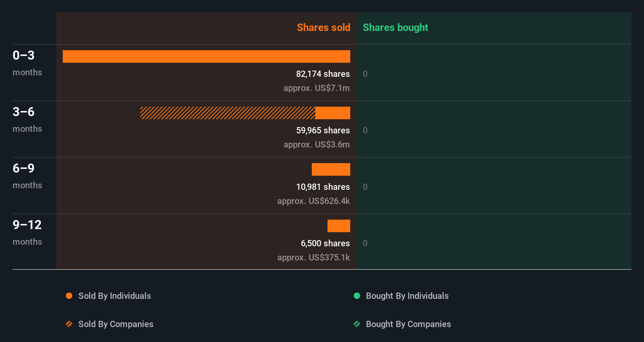Click the striped Sold By Companies legend icon

pyautogui.click(x=69, y=324)
